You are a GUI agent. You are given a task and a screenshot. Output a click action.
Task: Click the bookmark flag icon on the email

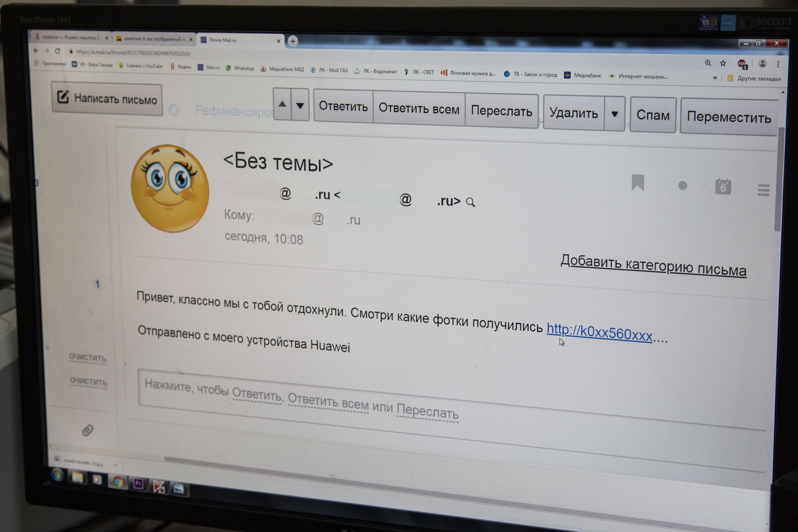[x=637, y=183]
